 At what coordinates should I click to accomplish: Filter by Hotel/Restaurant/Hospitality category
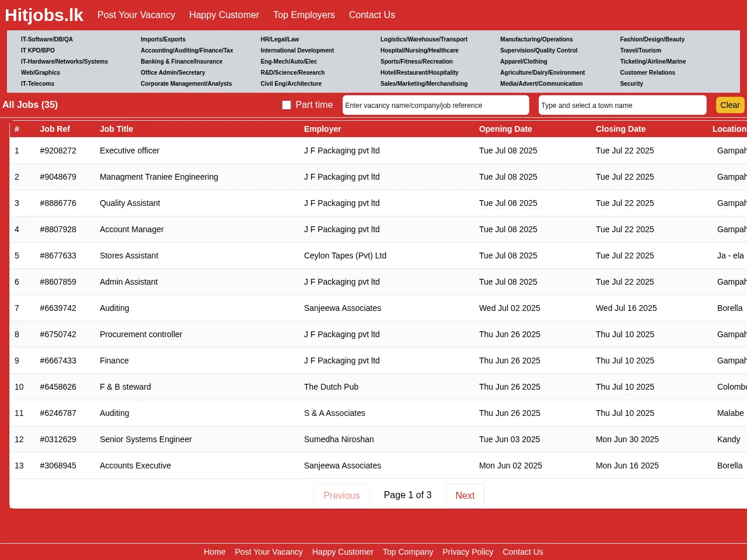[420, 72]
